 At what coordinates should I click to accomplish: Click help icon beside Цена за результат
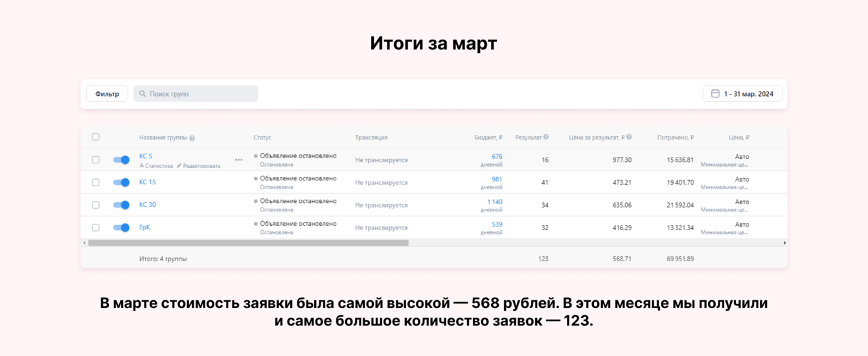pos(629,137)
